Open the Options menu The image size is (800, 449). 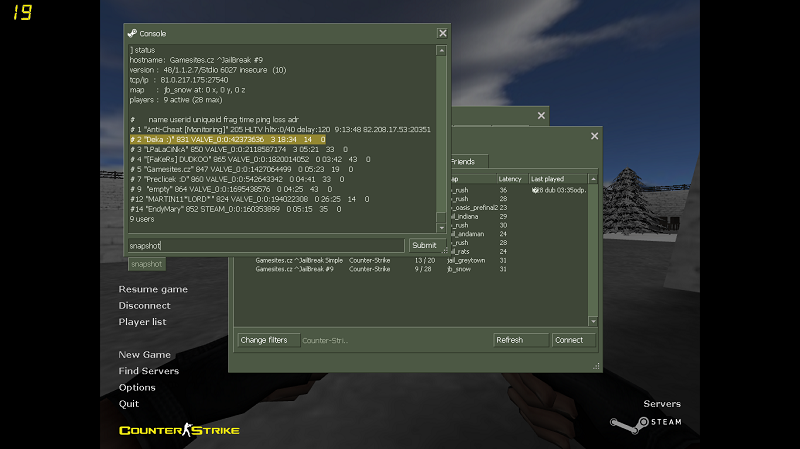(x=137, y=387)
